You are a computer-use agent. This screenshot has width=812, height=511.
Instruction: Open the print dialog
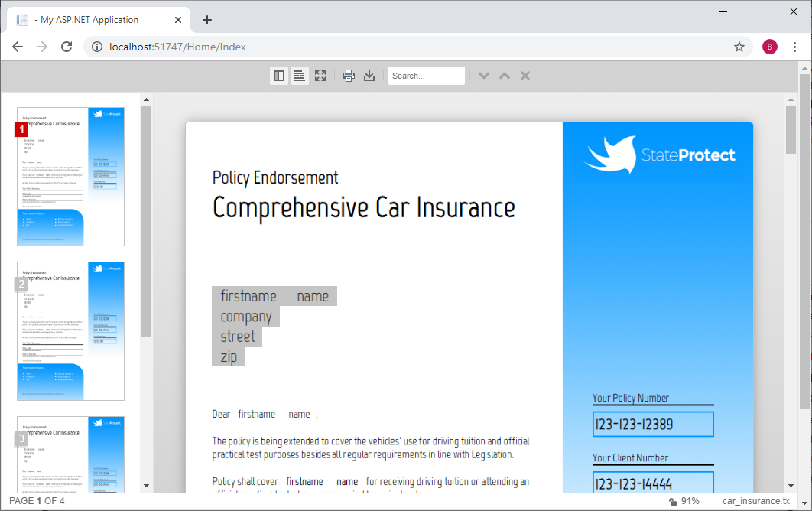click(x=349, y=76)
